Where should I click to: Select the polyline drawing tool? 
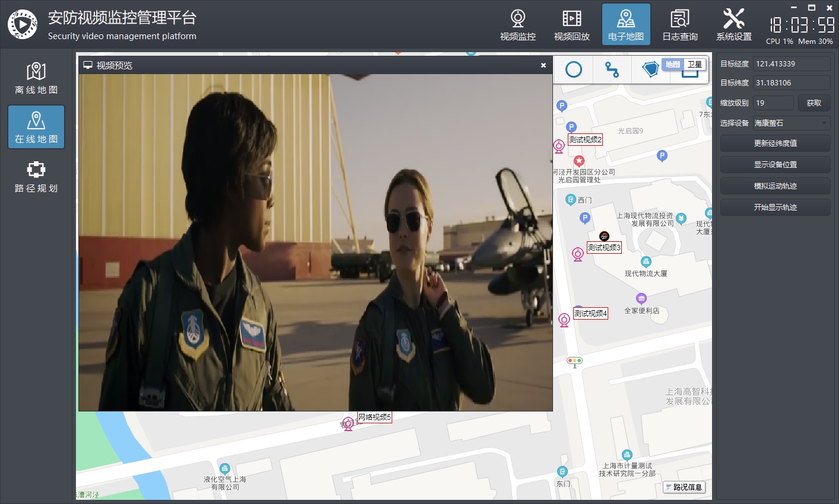click(612, 70)
